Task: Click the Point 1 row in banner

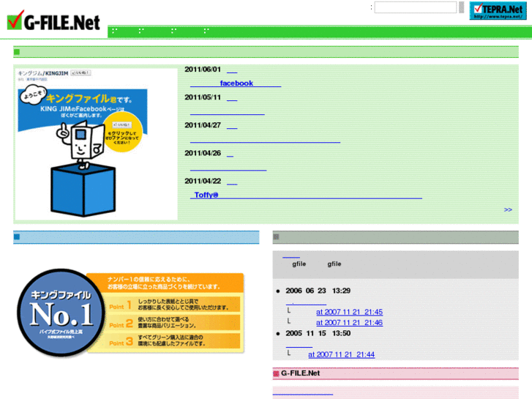Action: pyautogui.click(x=173, y=305)
